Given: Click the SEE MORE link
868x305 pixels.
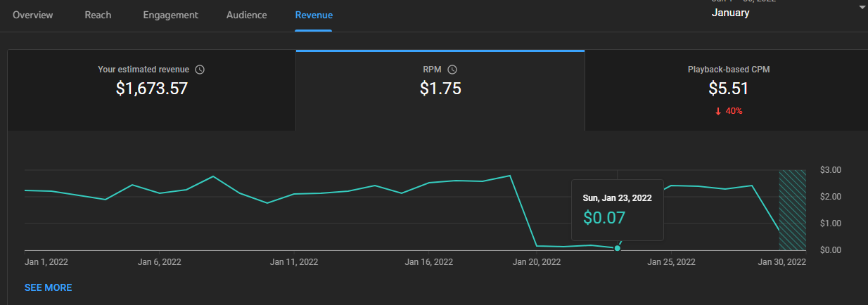Looking at the screenshot, I should pyautogui.click(x=48, y=287).
